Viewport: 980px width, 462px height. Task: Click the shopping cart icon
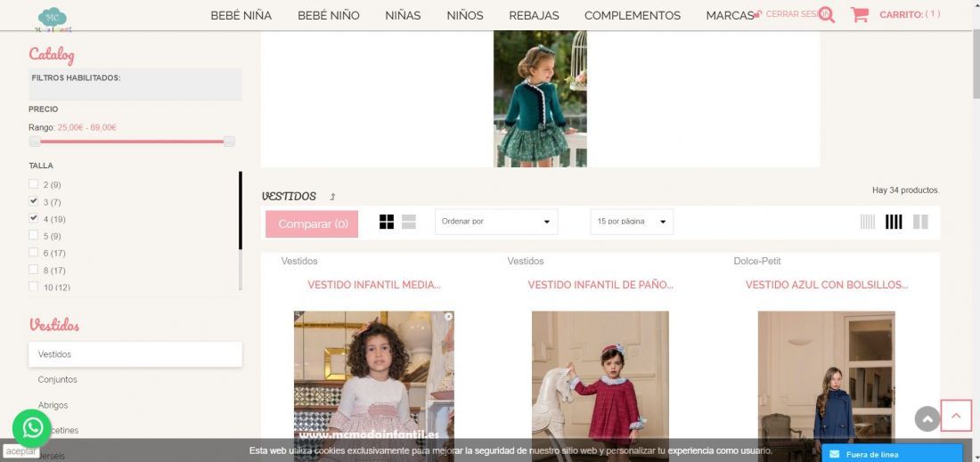click(860, 14)
